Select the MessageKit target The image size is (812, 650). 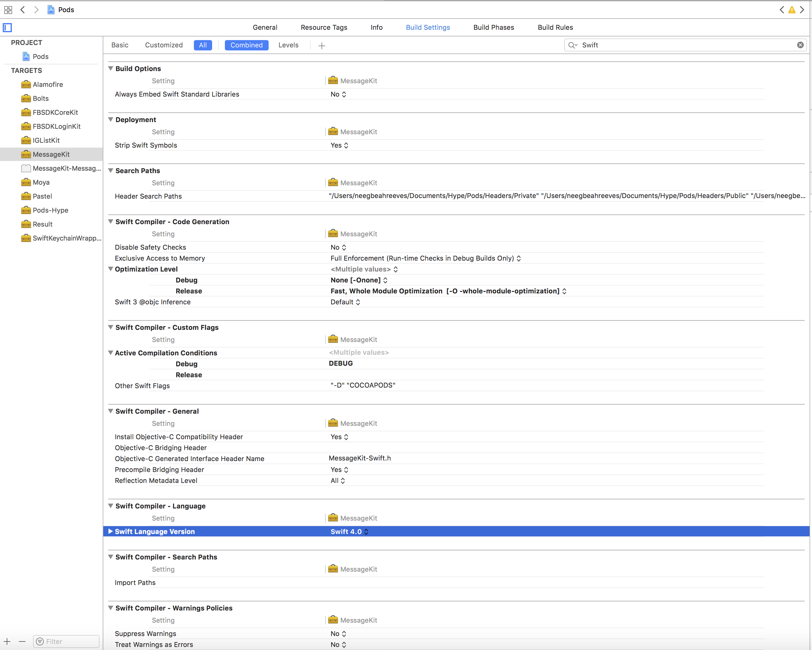(51, 154)
